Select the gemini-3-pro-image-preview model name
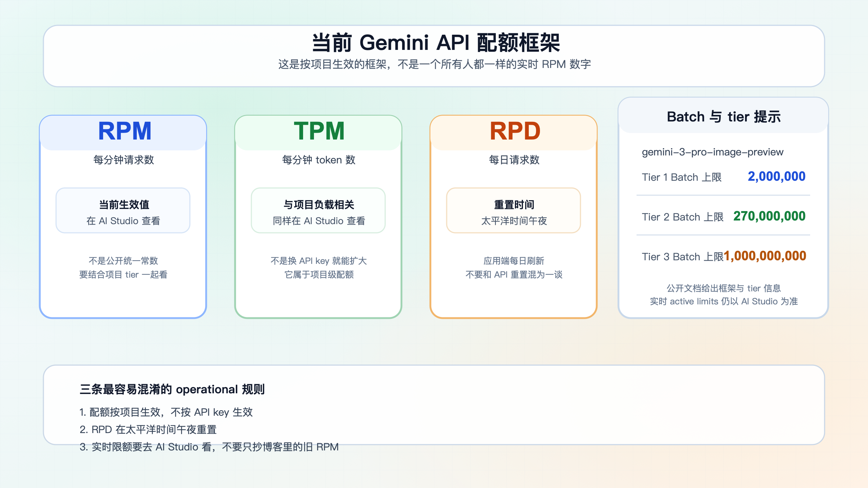This screenshot has width=868, height=488. click(712, 152)
